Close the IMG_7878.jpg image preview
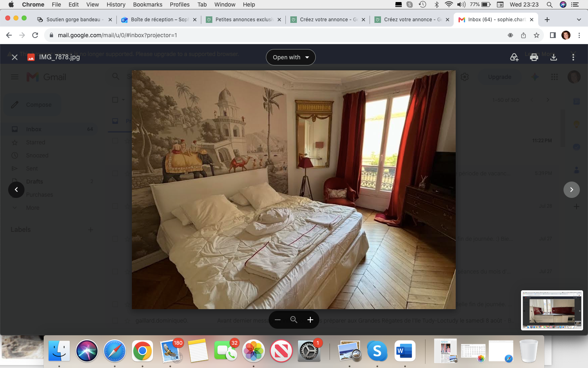This screenshot has height=368, width=588. (15, 57)
